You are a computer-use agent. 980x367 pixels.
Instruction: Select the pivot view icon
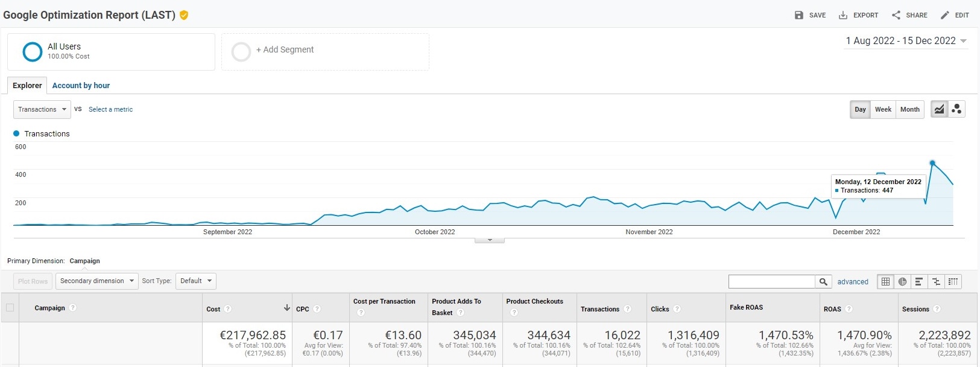[953, 281]
